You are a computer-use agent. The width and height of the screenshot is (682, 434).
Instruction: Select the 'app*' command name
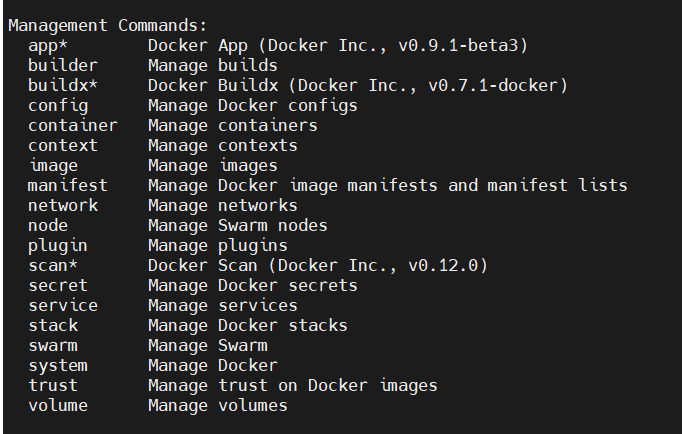point(48,46)
